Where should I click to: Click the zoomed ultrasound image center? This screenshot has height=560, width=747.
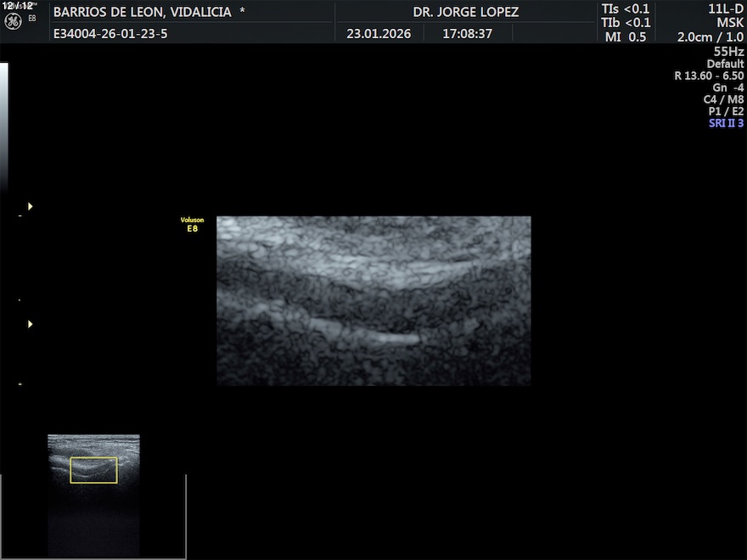click(x=373, y=300)
